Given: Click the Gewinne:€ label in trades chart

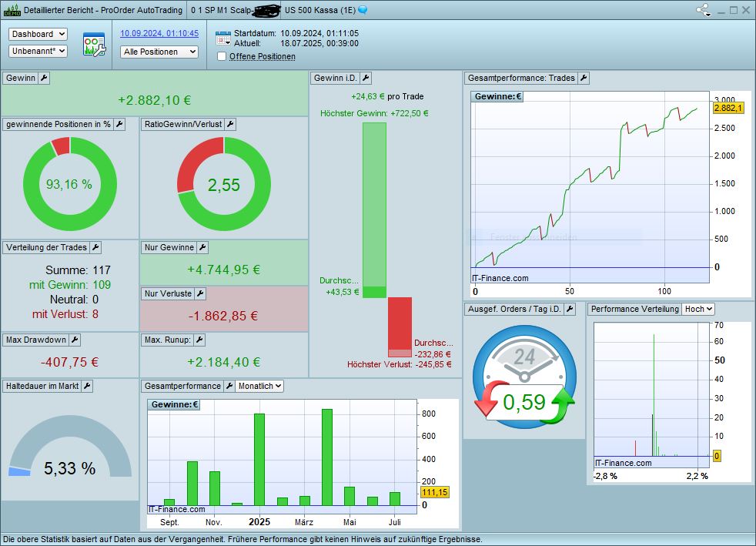Looking at the screenshot, I should [497, 96].
